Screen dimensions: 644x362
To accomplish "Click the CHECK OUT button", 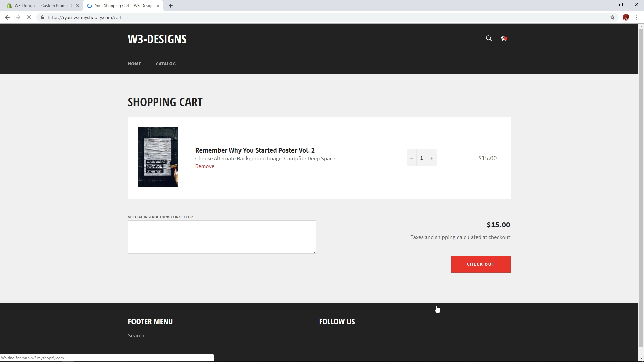I will point(481,264).
